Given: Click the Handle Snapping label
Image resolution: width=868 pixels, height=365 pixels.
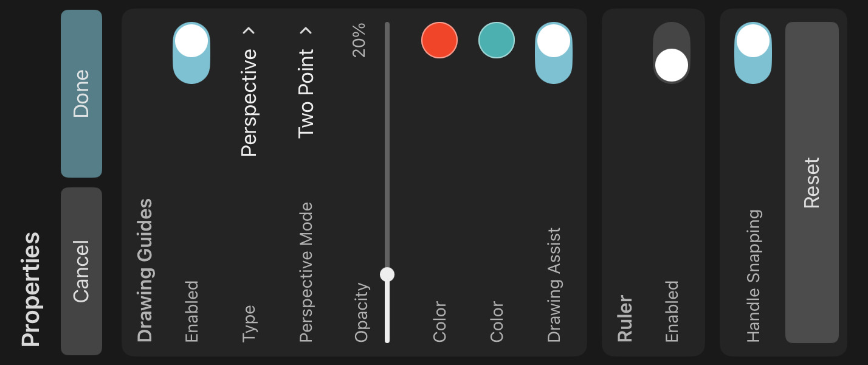Looking at the screenshot, I should (753, 276).
